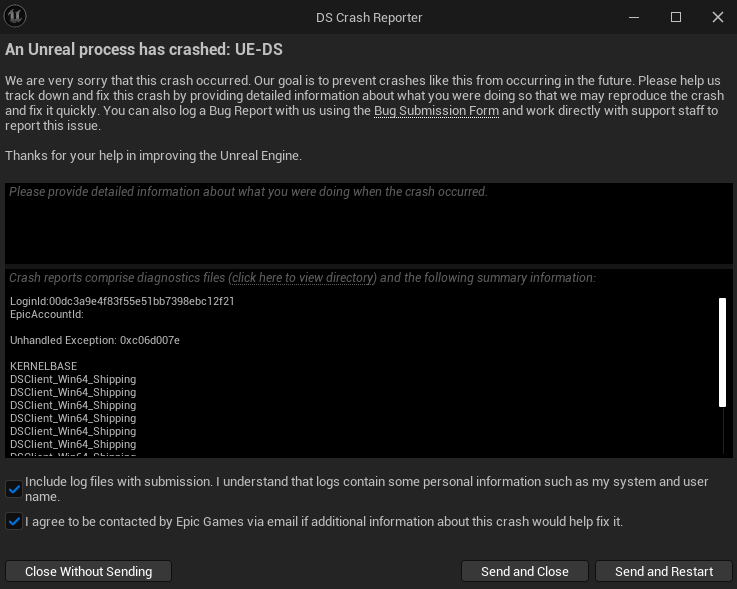Uncheck agree to be contacted by Epic
Image resolution: width=737 pixels, height=589 pixels.
pos(14,521)
